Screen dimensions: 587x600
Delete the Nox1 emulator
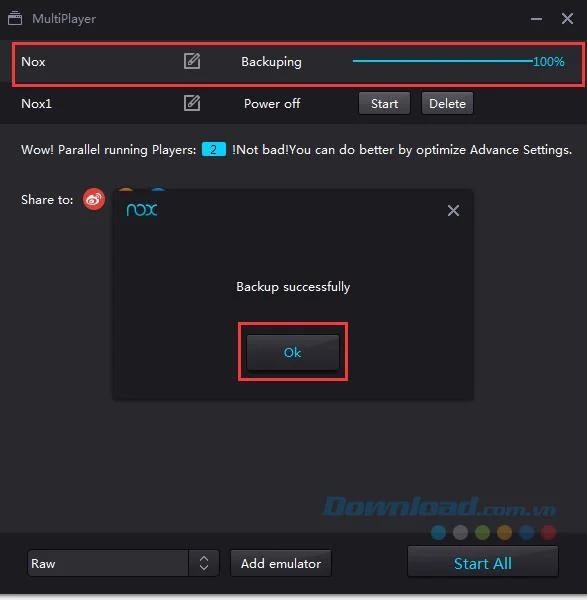point(447,103)
